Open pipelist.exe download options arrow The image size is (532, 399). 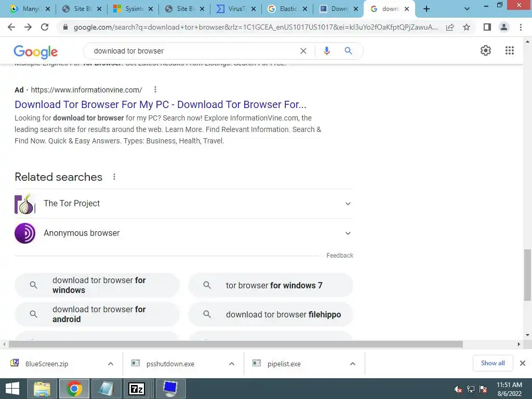pos(353,364)
